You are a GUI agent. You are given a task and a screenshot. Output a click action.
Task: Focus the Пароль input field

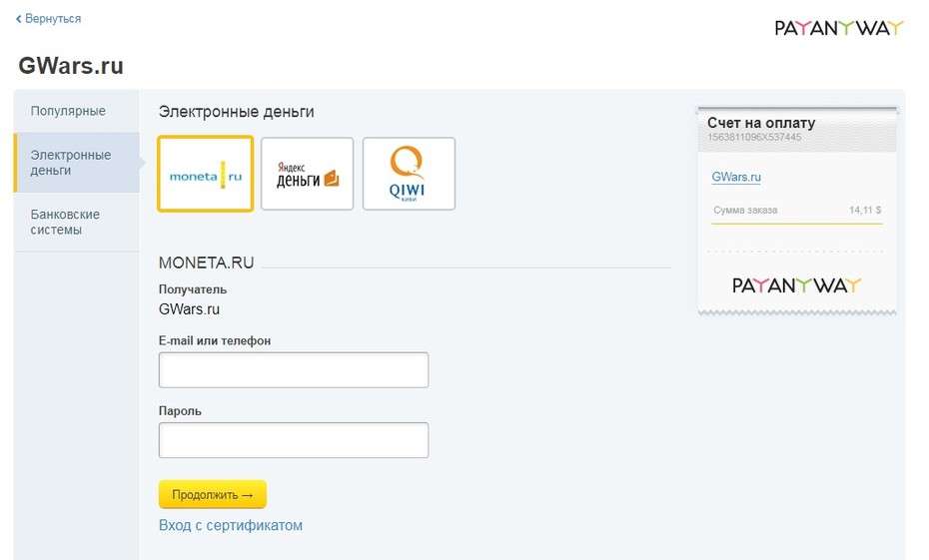pos(294,440)
